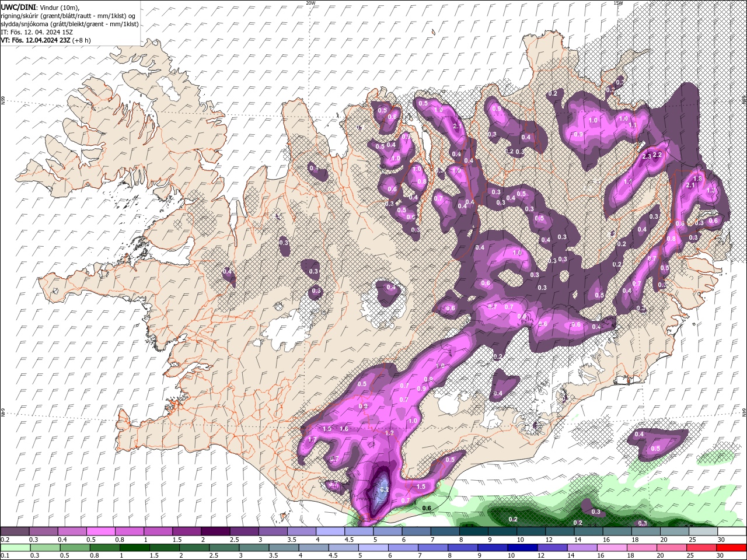Screen dimensions: 747x560
Task: Click the 25 label under the lower legend row
Action: [x=690, y=556]
